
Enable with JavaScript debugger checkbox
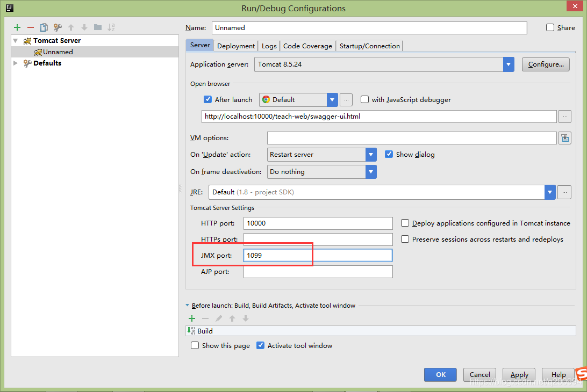pos(364,99)
